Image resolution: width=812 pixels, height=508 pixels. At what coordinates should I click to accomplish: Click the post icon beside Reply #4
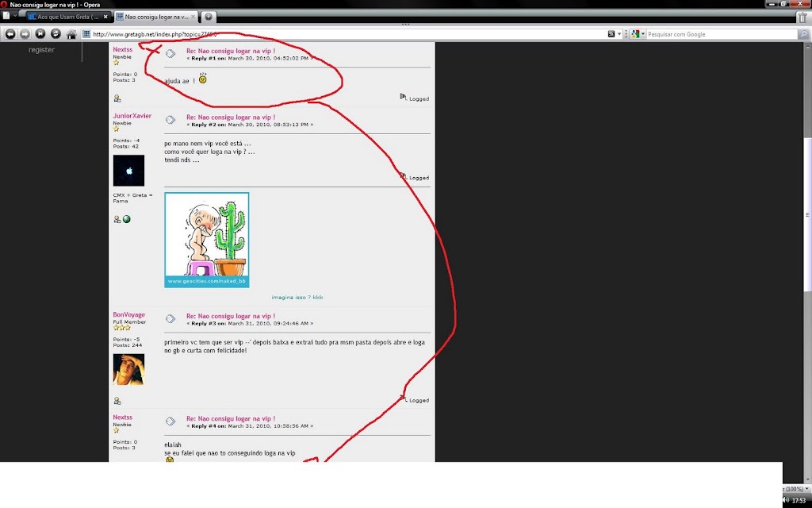pos(170,421)
